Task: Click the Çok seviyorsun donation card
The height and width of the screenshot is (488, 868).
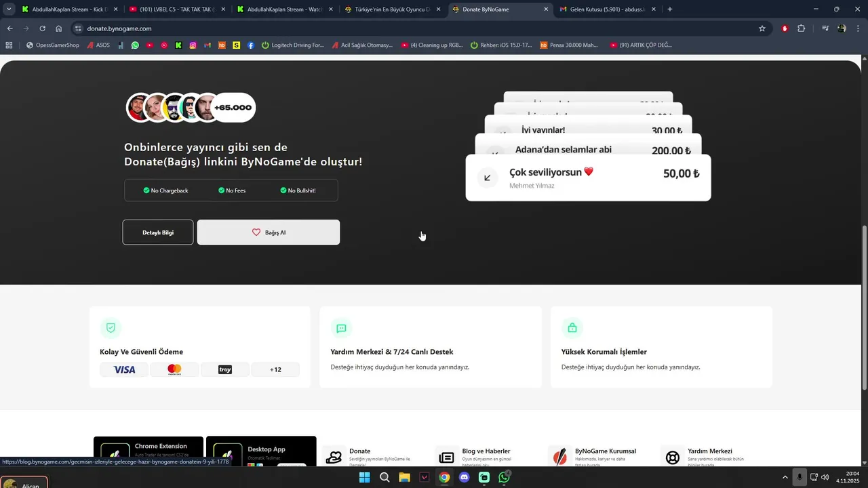Action: click(588, 178)
